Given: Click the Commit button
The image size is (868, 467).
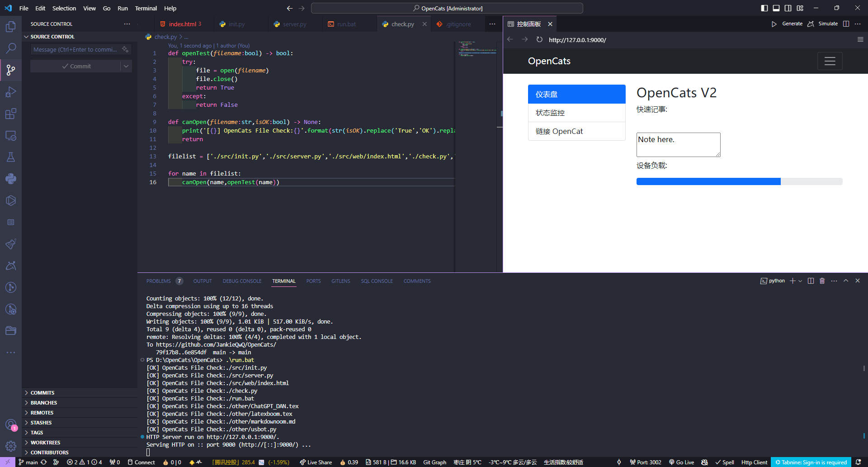Looking at the screenshot, I should 75,66.
